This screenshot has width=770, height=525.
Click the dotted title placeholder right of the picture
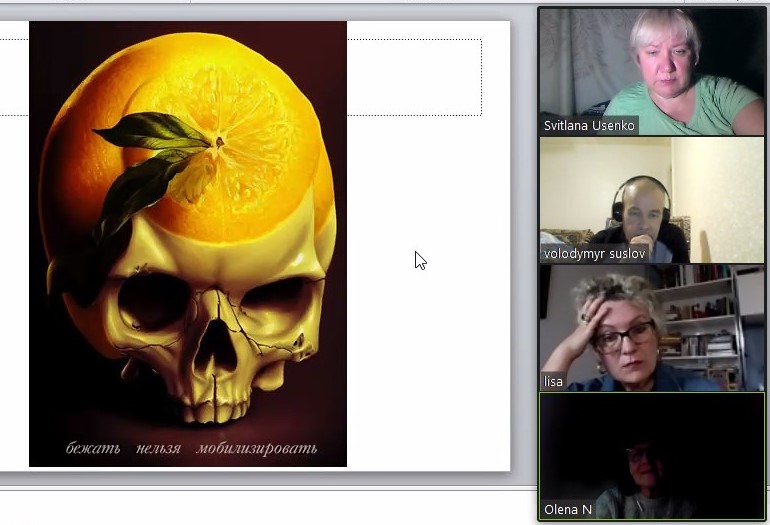[x=414, y=78]
